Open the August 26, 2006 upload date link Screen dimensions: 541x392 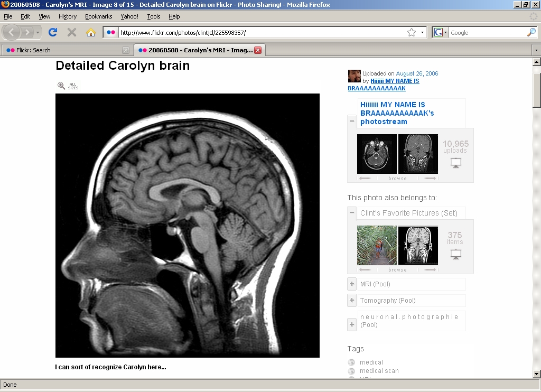[417, 73]
